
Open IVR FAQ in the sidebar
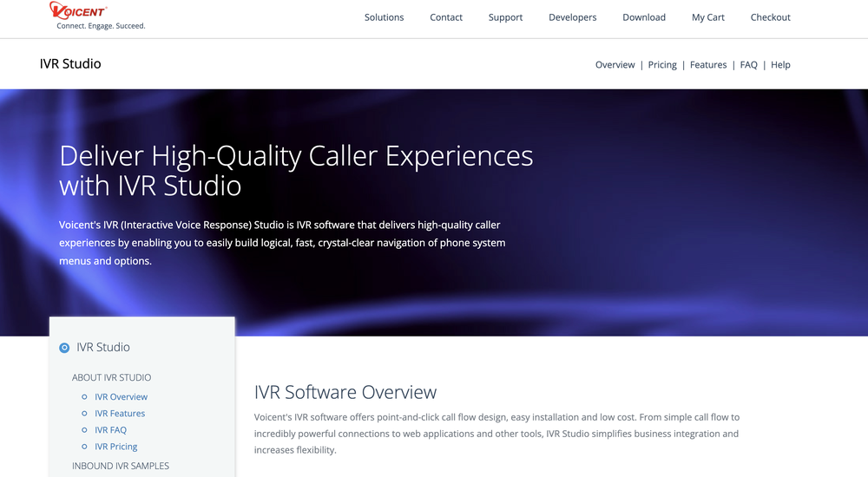coord(110,430)
